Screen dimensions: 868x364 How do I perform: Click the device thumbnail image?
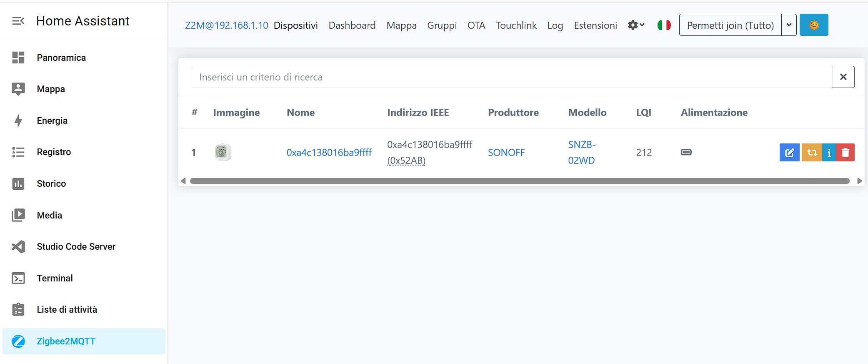tap(223, 152)
